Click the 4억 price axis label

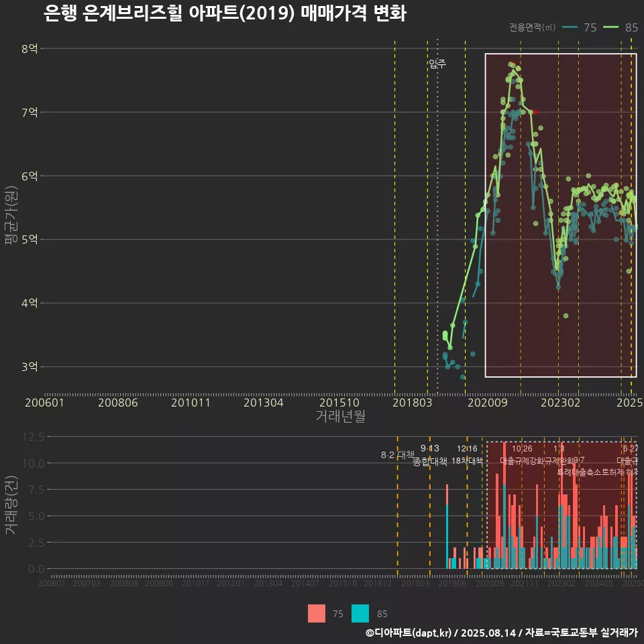[x=30, y=303]
